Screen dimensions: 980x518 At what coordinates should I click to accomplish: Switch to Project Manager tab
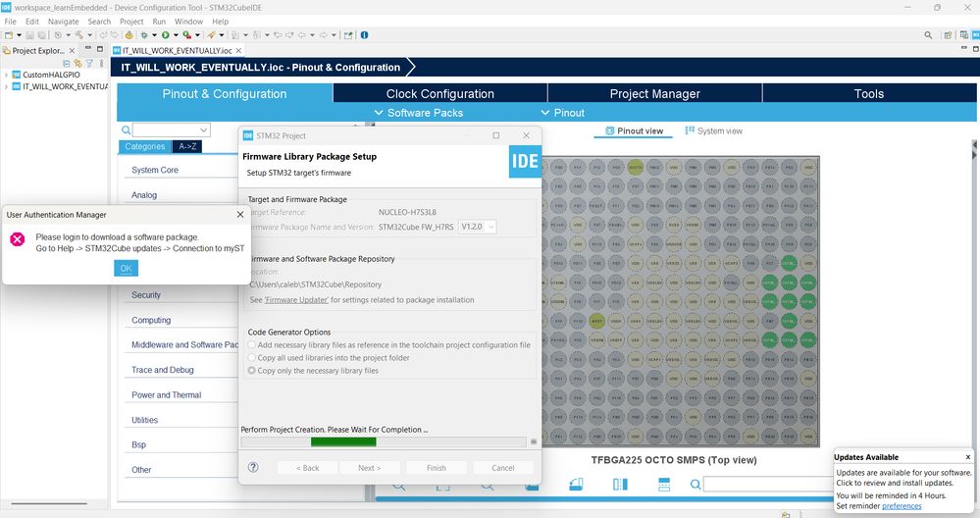coord(655,94)
